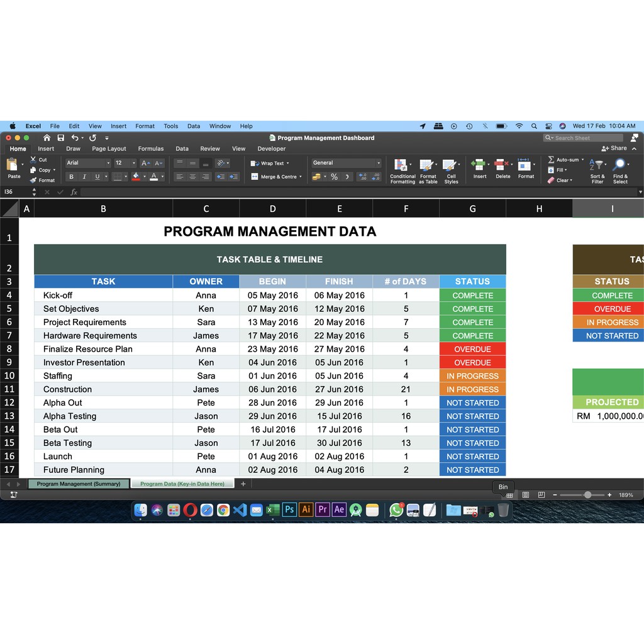Toggle align right
Screen dimensions: 644x644
tap(206, 177)
